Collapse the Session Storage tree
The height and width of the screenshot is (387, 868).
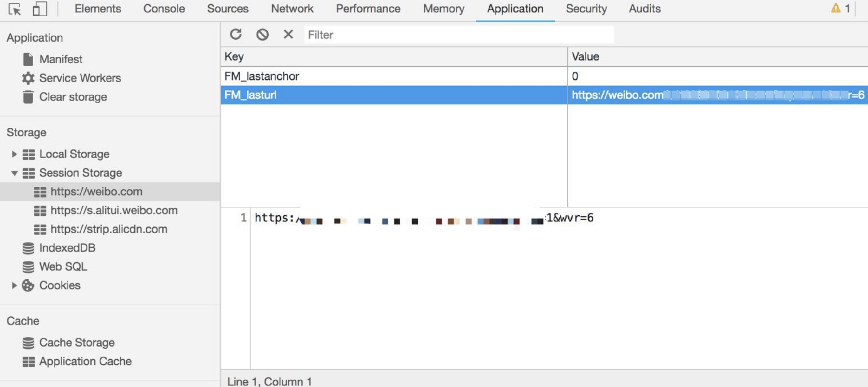tap(14, 173)
